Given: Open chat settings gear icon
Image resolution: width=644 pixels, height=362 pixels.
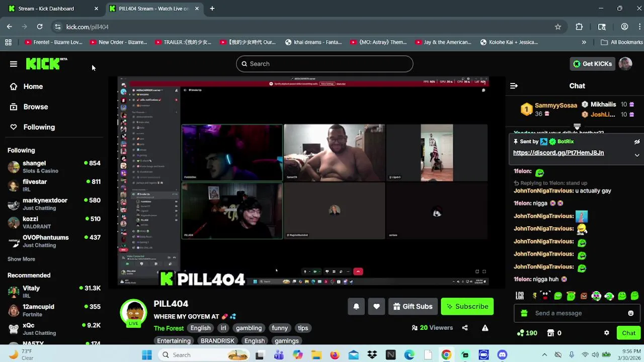Looking at the screenshot, I should pos(606,333).
